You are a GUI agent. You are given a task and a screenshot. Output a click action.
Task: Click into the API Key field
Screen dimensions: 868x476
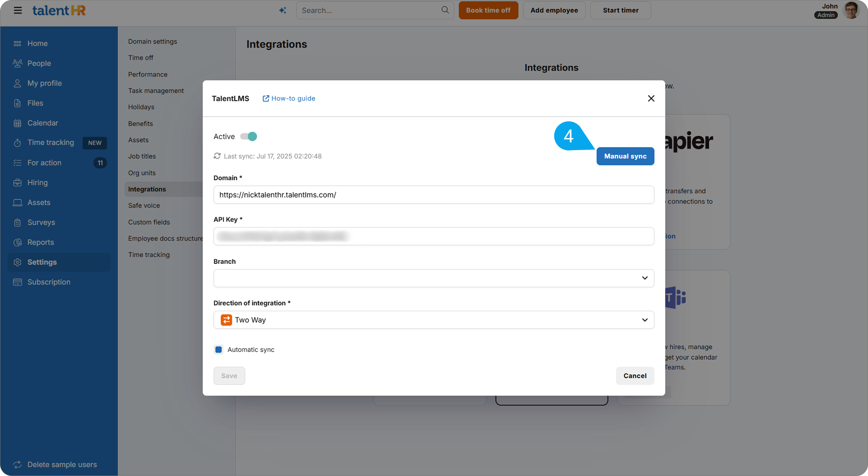434,236
